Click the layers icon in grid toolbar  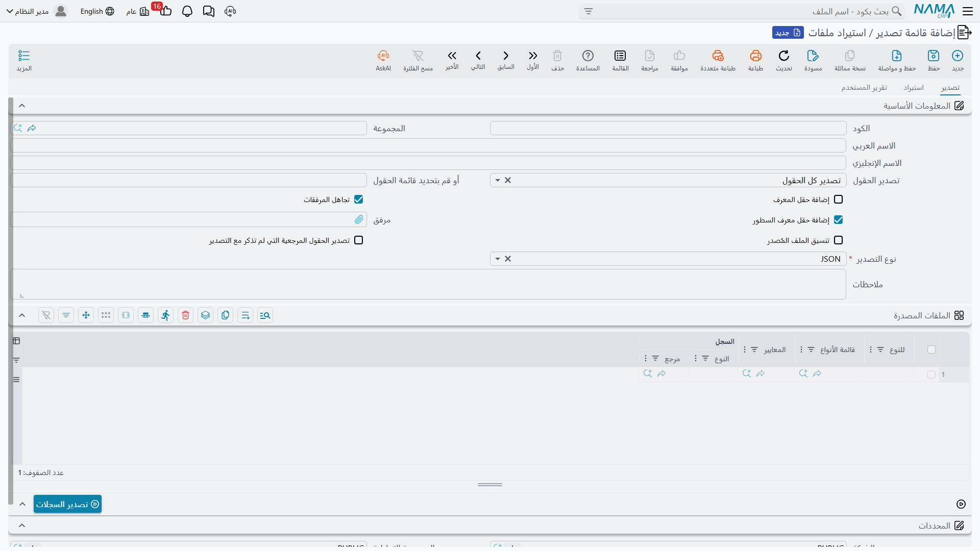click(206, 315)
